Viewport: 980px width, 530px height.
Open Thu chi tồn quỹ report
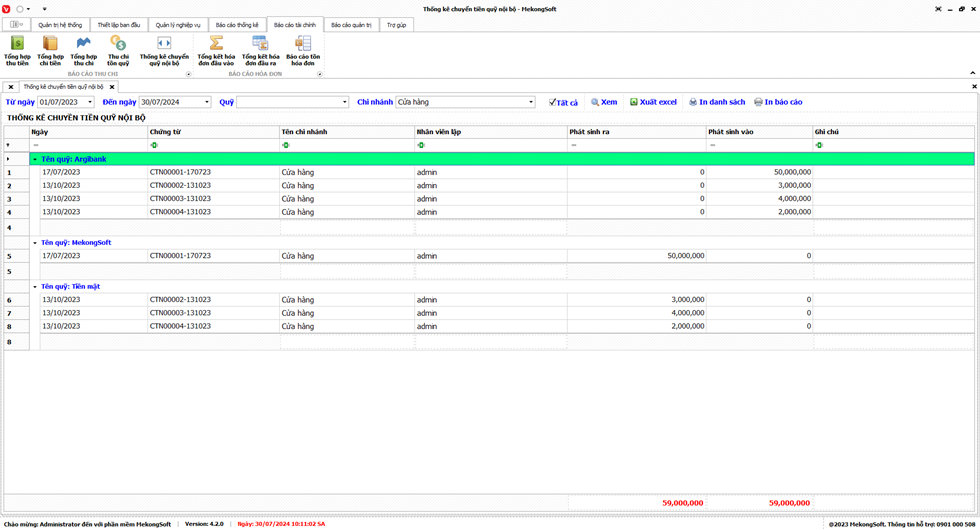(x=118, y=50)
